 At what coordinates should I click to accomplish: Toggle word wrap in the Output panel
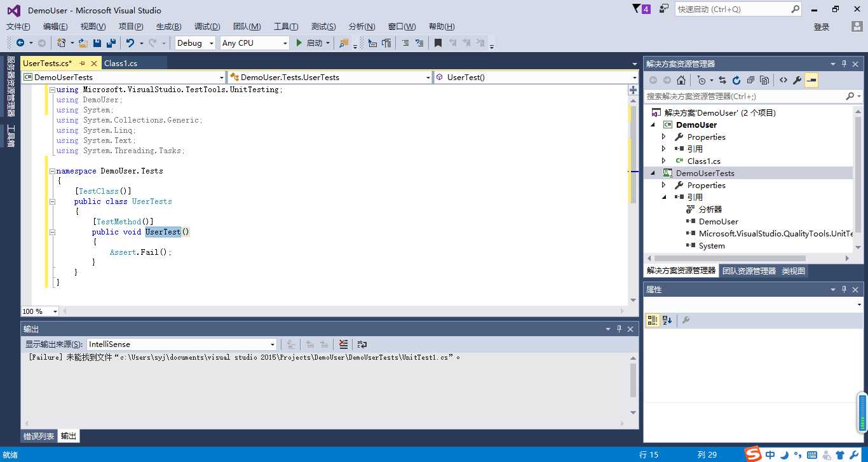pyautogui.click(x=362, y=344)
